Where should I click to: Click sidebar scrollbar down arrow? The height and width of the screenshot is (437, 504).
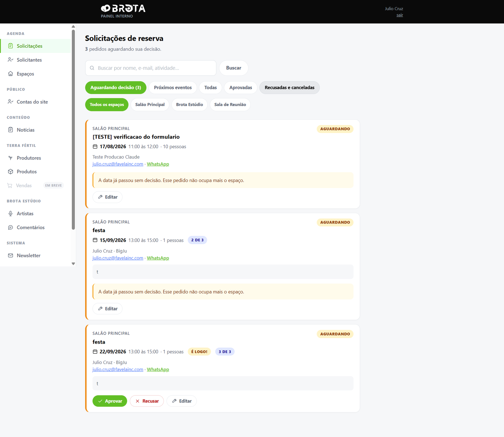(73, 264)
